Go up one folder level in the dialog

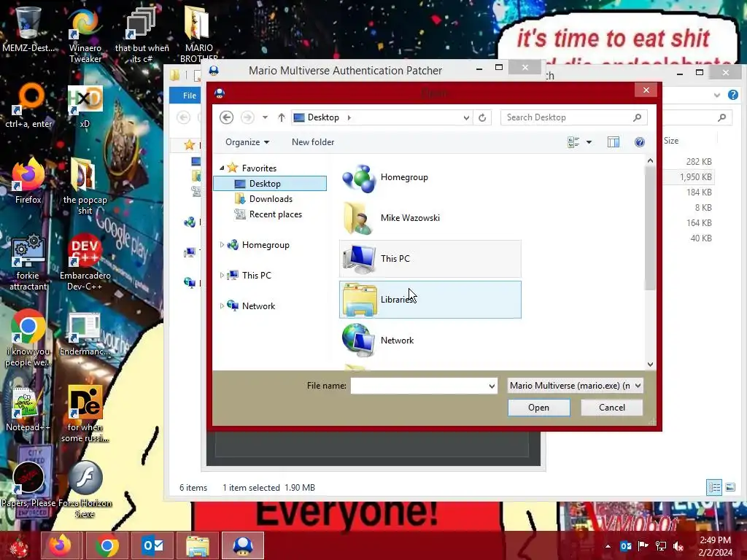281,117
